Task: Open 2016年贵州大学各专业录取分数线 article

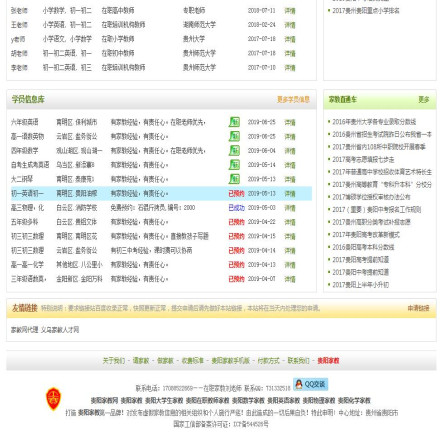Action: (374, 122)
